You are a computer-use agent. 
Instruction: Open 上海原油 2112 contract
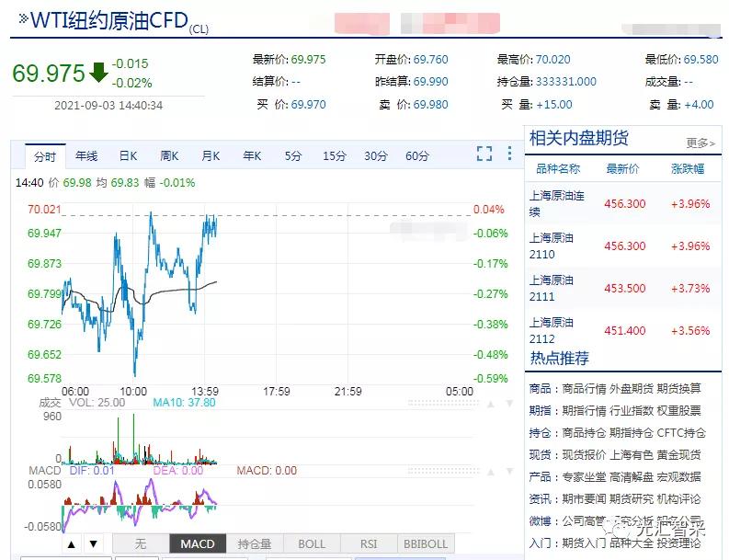pyautogui.click(x=622, y=331)
